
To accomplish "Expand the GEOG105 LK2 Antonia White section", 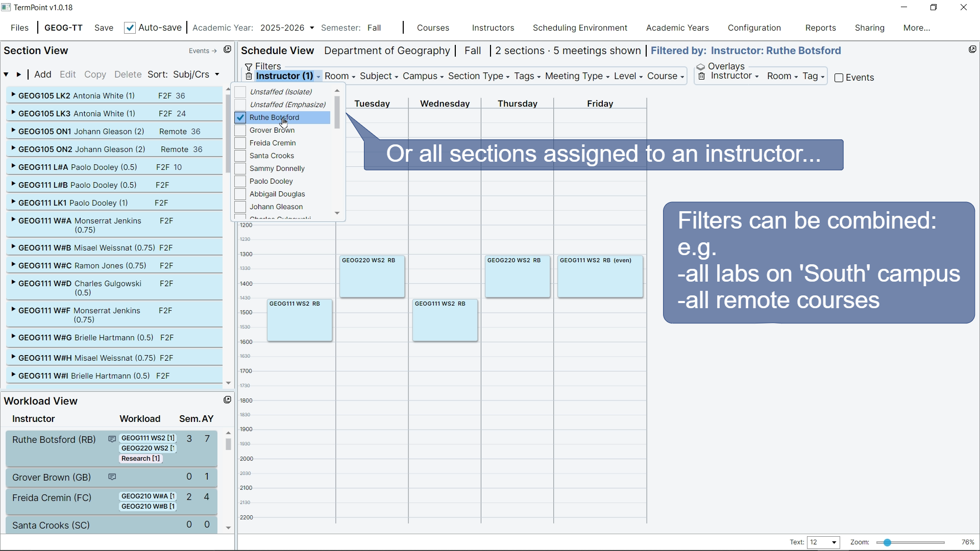I will tap(13, 95).
